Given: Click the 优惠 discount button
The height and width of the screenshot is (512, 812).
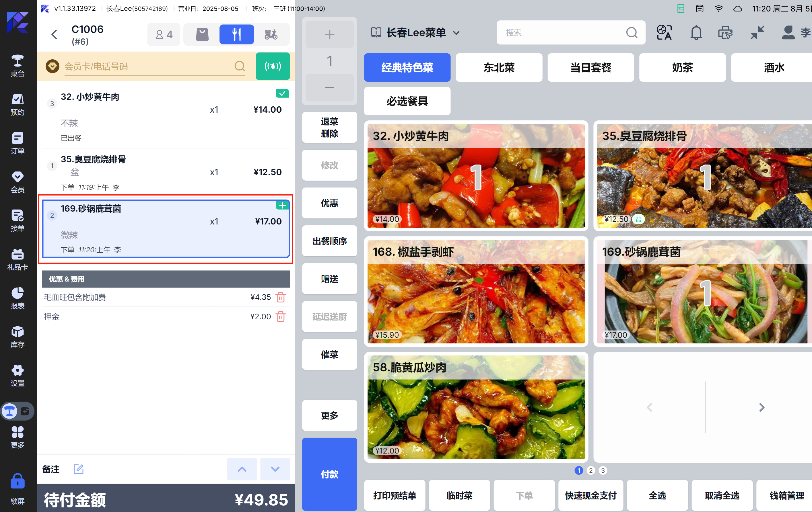Looking at the screenshot, I should point(329,203).
